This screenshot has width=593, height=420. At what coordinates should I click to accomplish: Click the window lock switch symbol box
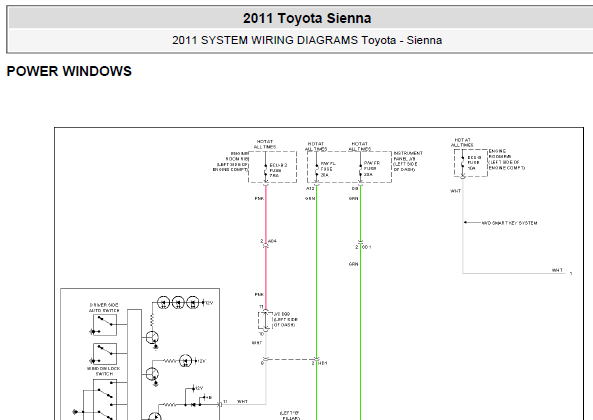click(105, 353)
